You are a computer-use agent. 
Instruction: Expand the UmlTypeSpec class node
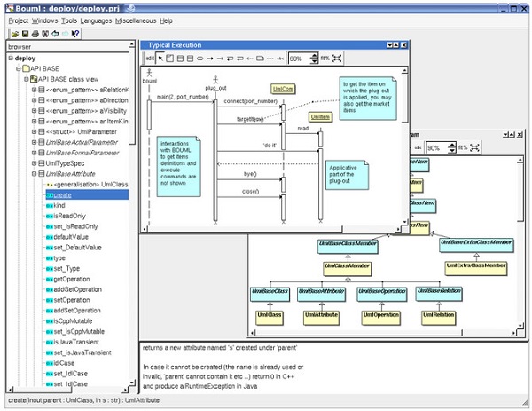coord(35,162)
